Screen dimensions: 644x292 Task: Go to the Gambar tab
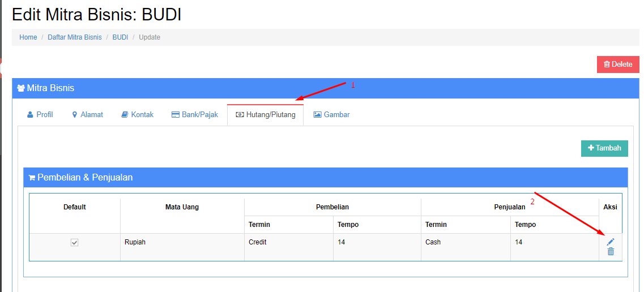[332, 115]
